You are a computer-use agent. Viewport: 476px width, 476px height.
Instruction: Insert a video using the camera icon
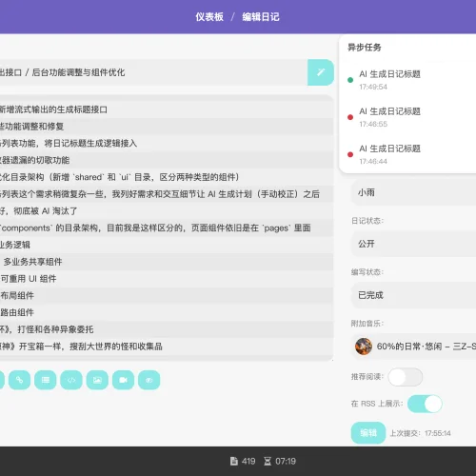click(123, 380)
